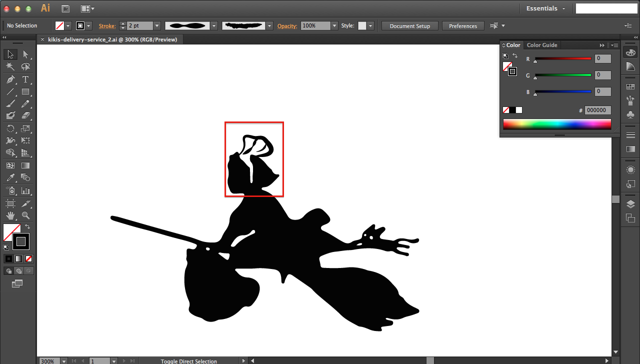Enable Draw Behind mode

tap(18, 271)
